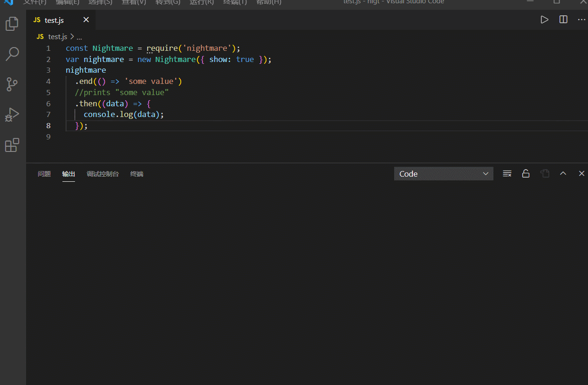Close the test.js editor tab

coord(86,20)
